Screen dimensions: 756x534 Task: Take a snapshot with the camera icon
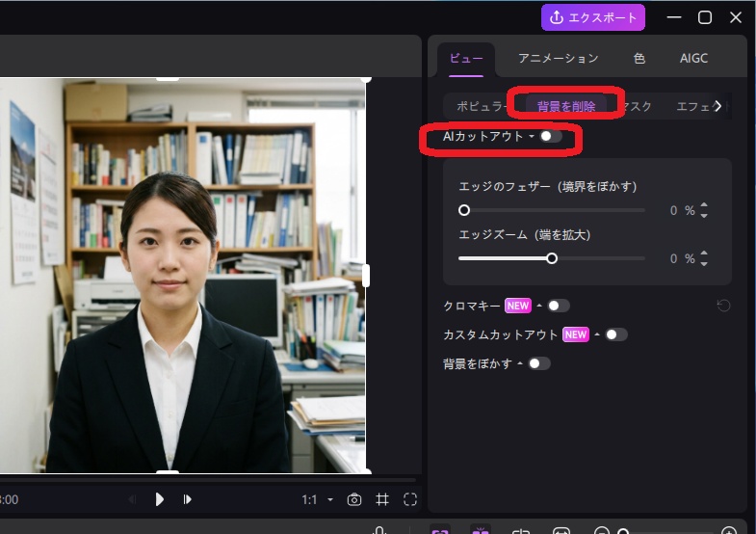(353, 499)
